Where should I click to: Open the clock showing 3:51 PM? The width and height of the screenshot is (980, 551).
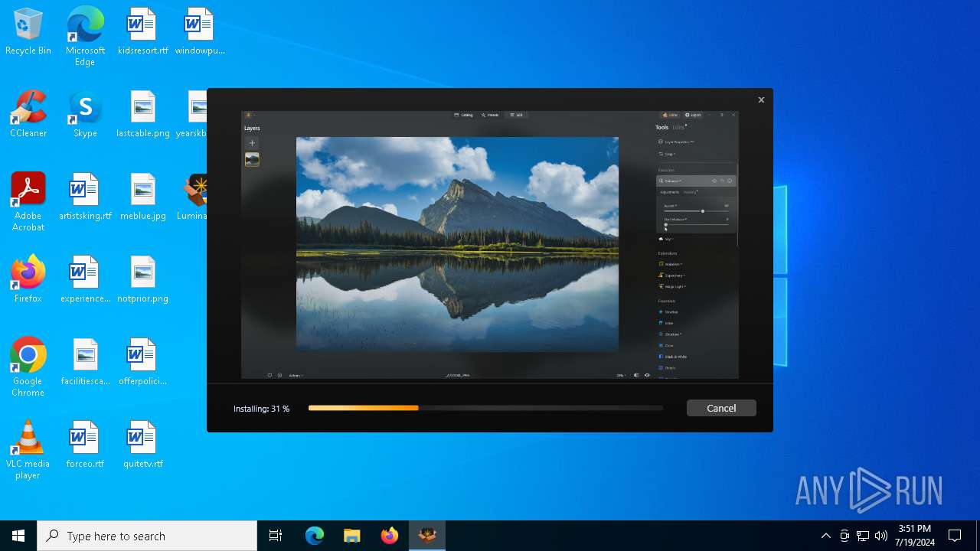pyautogui.click(x=915, y=536)
